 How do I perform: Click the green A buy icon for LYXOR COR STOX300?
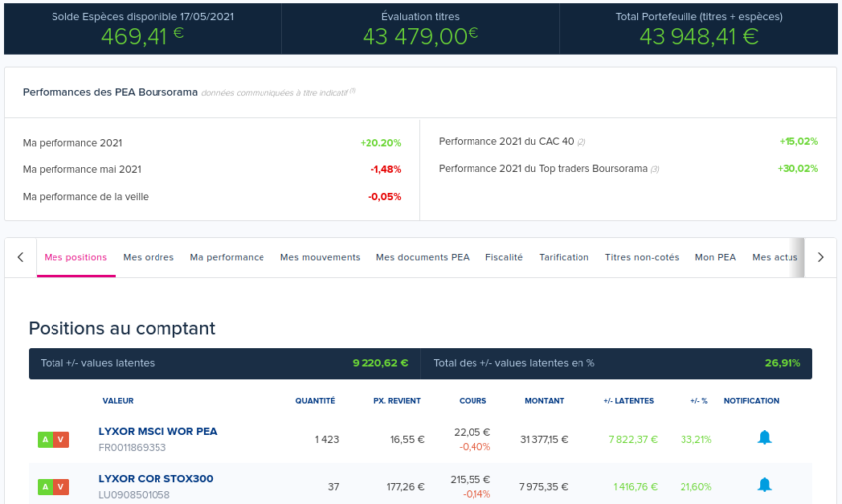coord(45,487)
